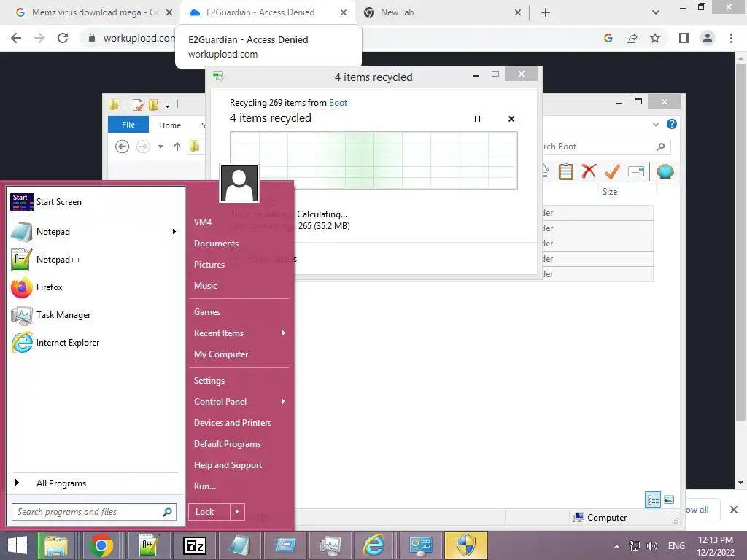This screenshot has height=560, width=747.
Task: Click the Start menu search magnifier icon
Action: point(167,512)
